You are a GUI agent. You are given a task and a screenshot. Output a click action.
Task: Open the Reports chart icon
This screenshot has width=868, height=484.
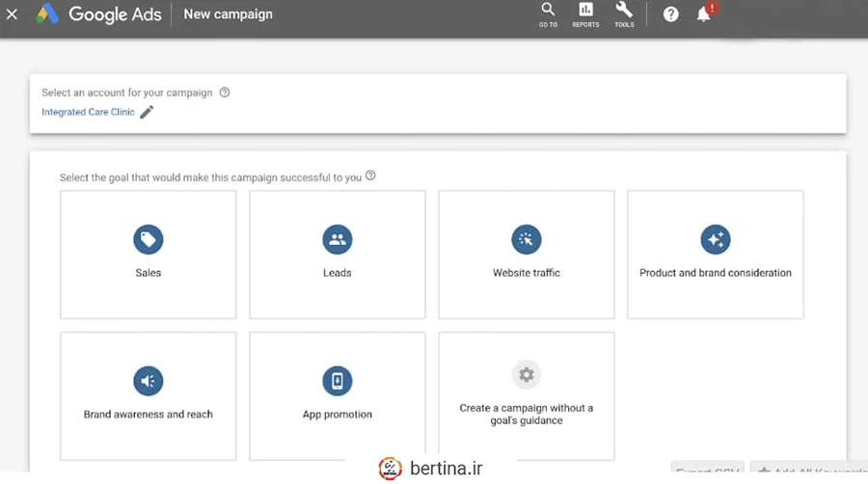(585, 13)
